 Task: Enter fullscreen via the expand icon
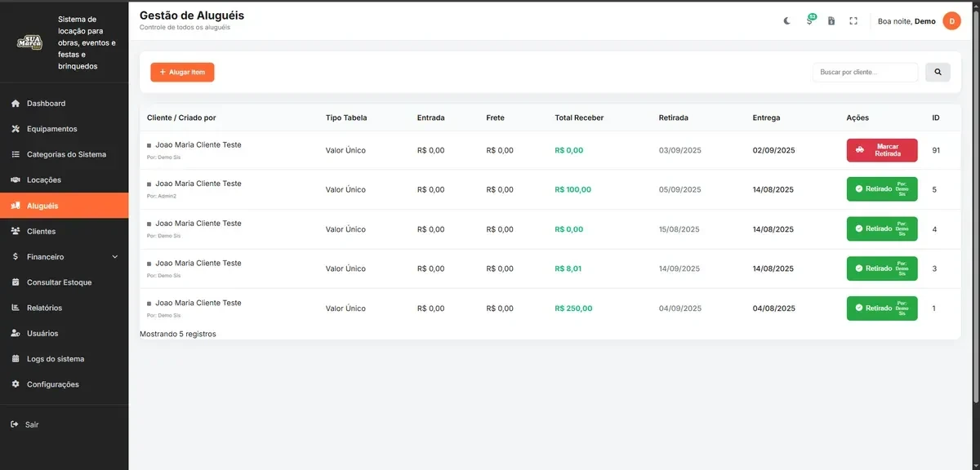click(853, 21)
